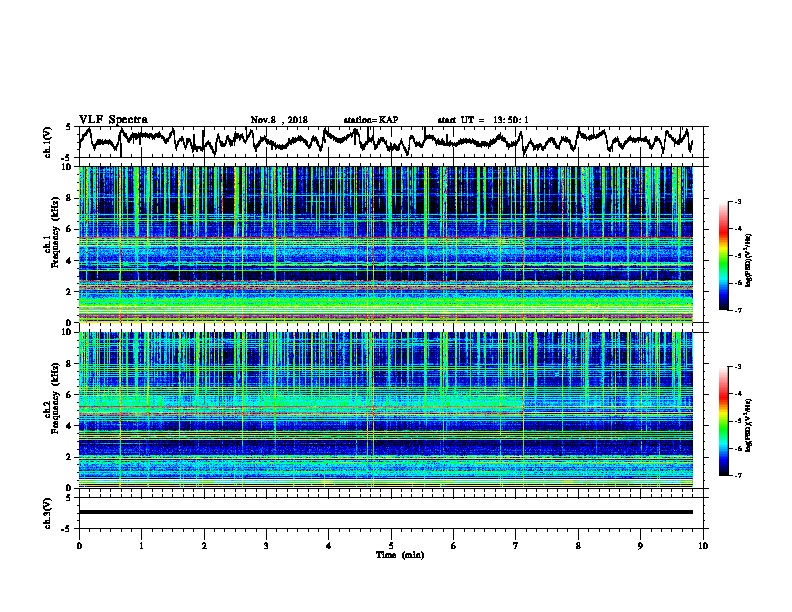This screenshot has width=792, height=612.
Task: Click time axis tick label '4'
Action: coord(329,546)
